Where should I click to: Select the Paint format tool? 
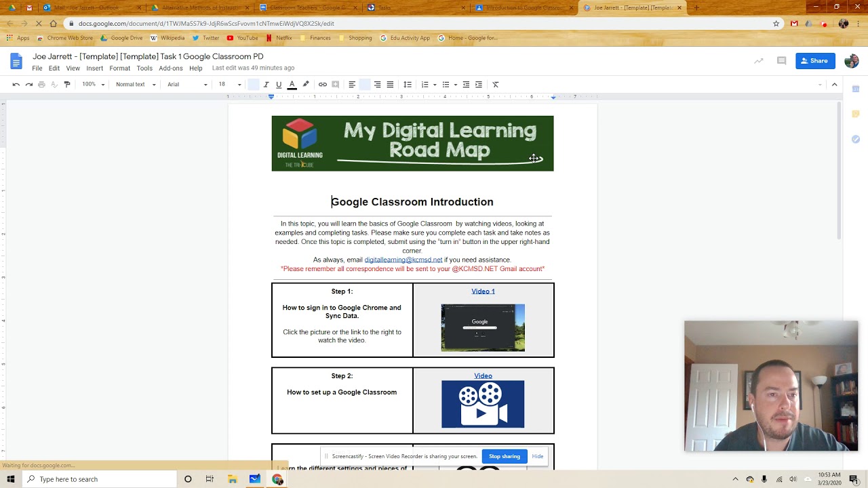(x=66, y=84)
